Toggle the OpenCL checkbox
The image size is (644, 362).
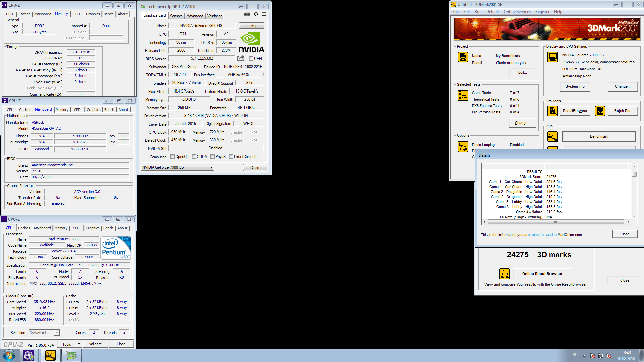(x=172, y=157)
